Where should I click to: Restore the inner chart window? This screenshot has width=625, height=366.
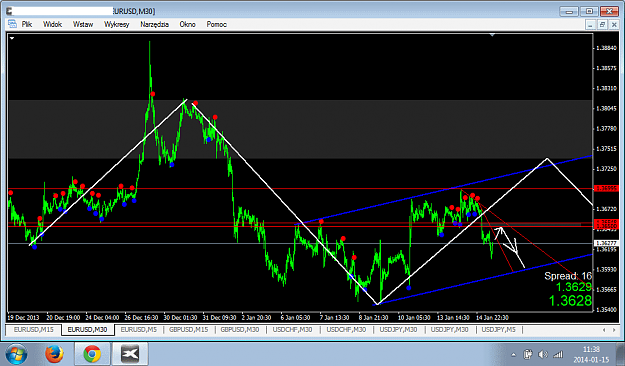[602, 24]
